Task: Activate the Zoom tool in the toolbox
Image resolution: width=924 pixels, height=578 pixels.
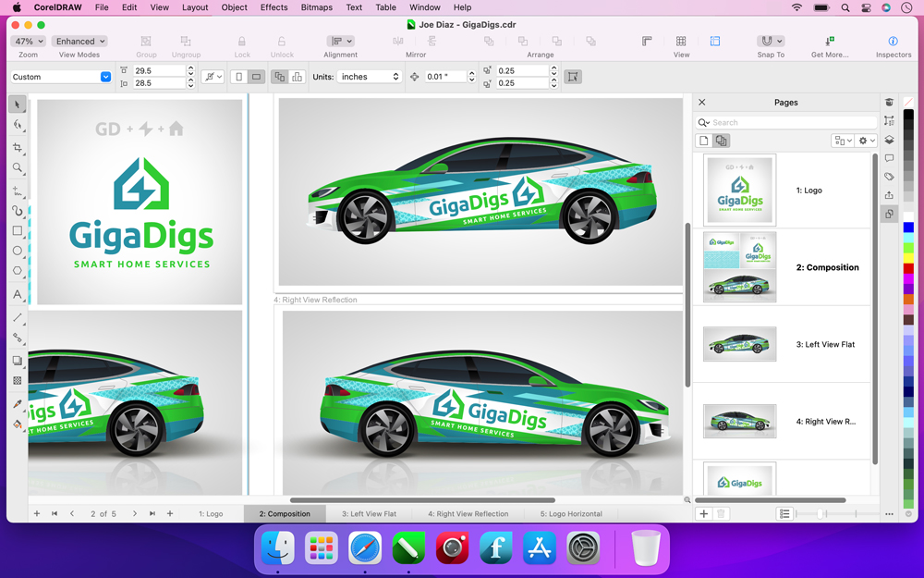Action: click(x=18, y=168)
